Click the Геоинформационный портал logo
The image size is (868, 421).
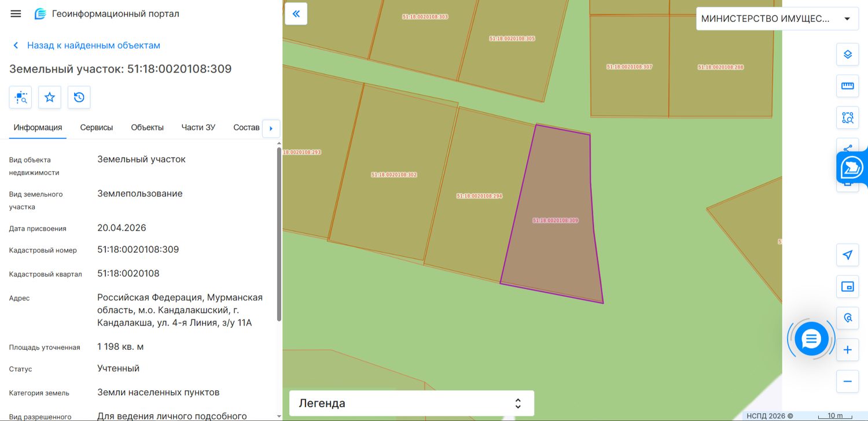pyautogui.click(x=107, y=14)
